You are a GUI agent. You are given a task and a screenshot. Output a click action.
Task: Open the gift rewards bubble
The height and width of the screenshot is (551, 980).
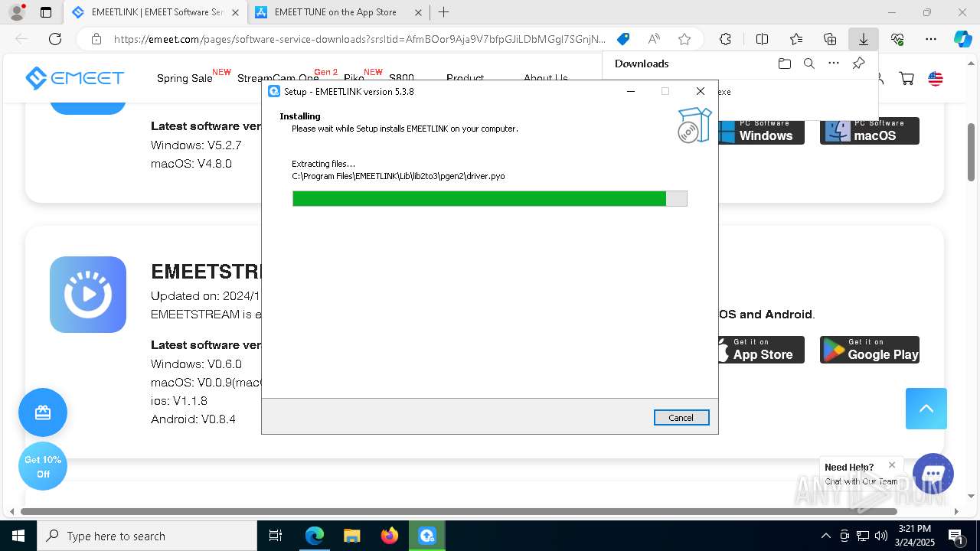[x=43, y=413]
